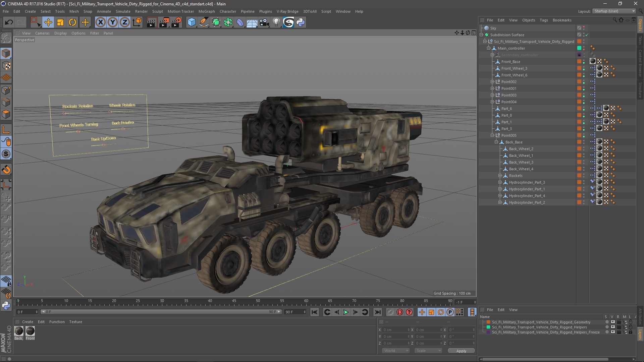The image size is (644, 362).
Task: Select Make Editable icon in left sidebar
Action: tap(6, 38)
